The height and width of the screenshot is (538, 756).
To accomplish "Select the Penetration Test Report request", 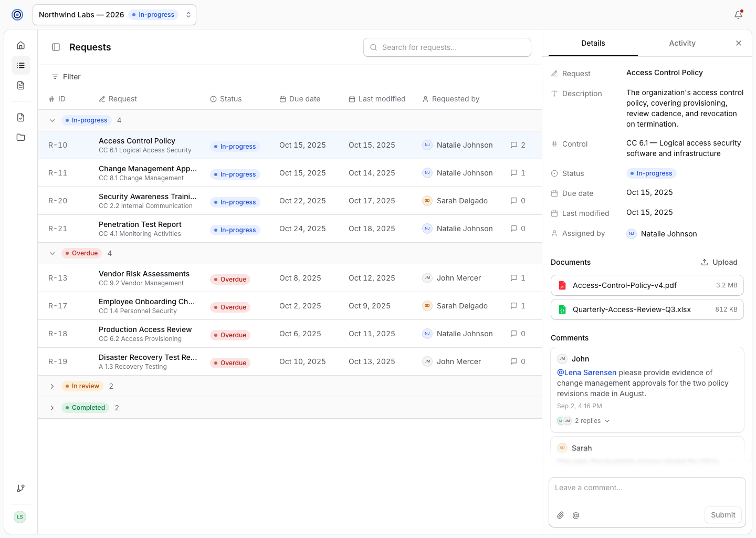I will click(x=290, y=229).
